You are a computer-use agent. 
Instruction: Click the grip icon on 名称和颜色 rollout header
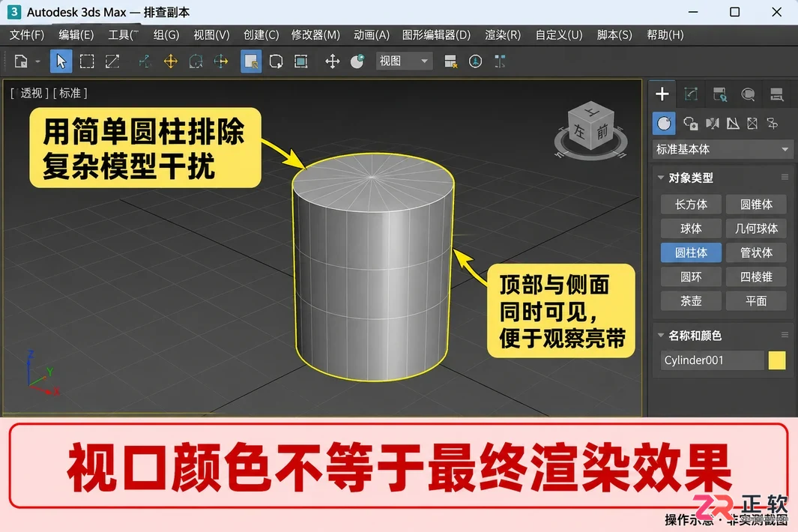[x=785, y=335]
